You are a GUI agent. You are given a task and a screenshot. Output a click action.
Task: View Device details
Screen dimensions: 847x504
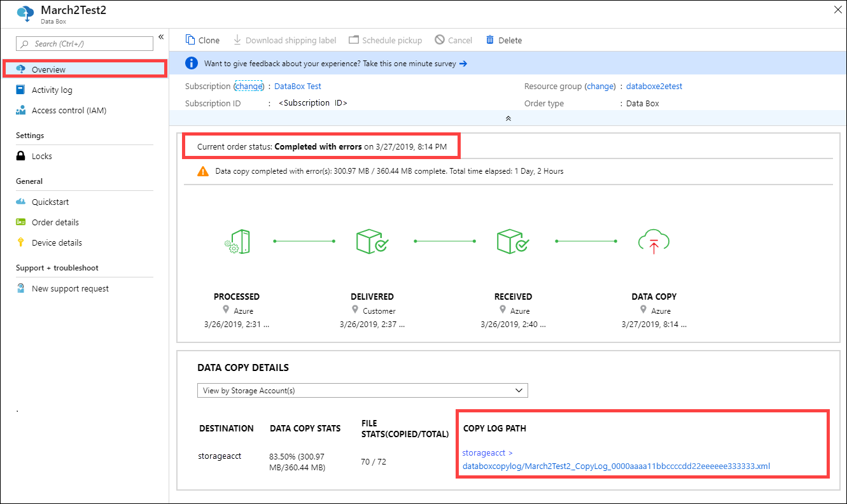[x=57, y=242]
